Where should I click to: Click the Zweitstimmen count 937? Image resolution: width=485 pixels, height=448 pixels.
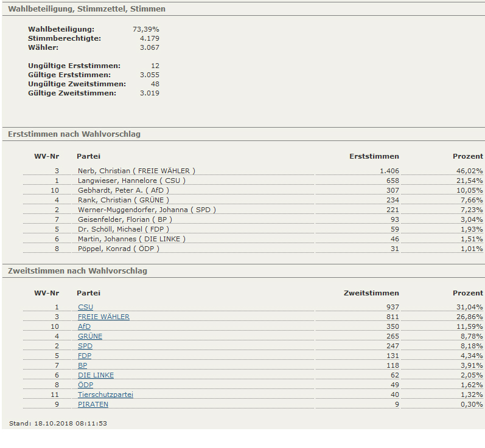tap(393, 307)
